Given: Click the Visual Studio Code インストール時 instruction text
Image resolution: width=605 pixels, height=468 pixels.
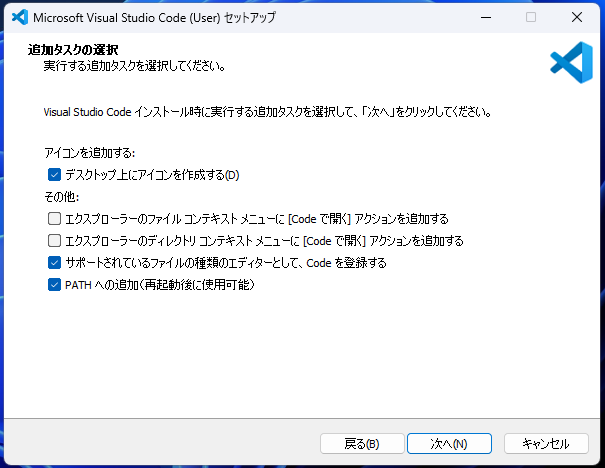Looking at the screenshot, I should 267,112.
